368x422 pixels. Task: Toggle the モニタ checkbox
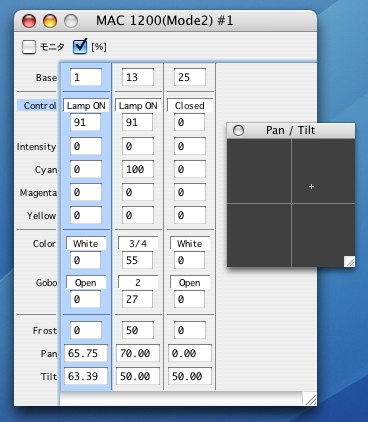click(x=29, y=47)
